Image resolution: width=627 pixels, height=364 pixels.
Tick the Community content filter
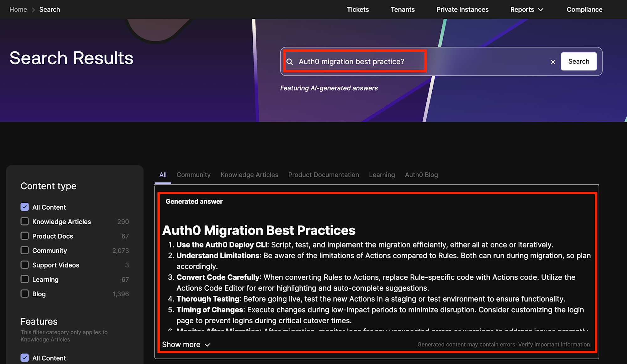(x=24, y=250)
